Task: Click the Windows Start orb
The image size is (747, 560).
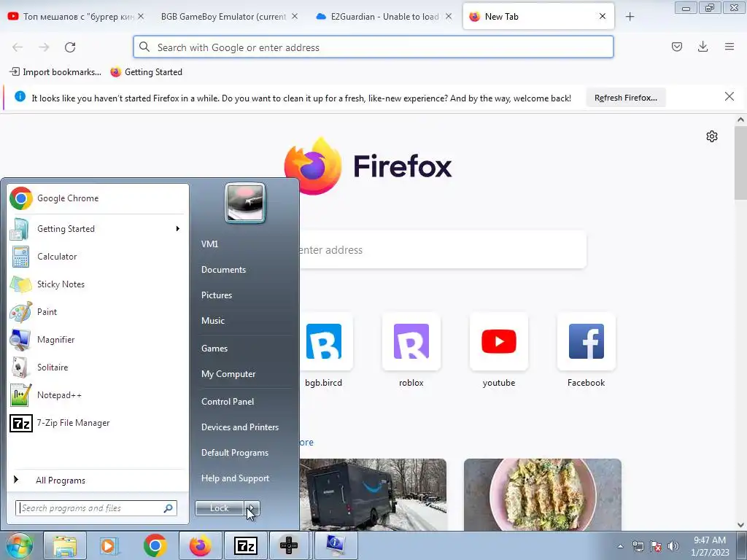Action: pos(19,545)
